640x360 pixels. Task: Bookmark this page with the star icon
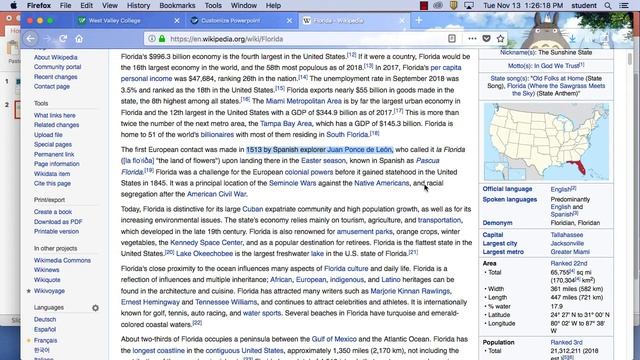pyautogui.click(x=500, y=38)
